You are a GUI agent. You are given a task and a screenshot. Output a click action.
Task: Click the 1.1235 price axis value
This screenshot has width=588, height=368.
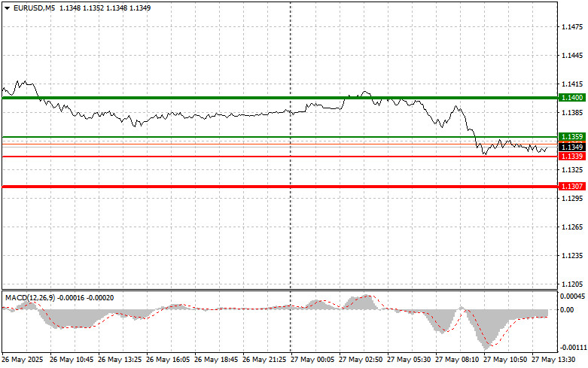[x=572, y=256]
